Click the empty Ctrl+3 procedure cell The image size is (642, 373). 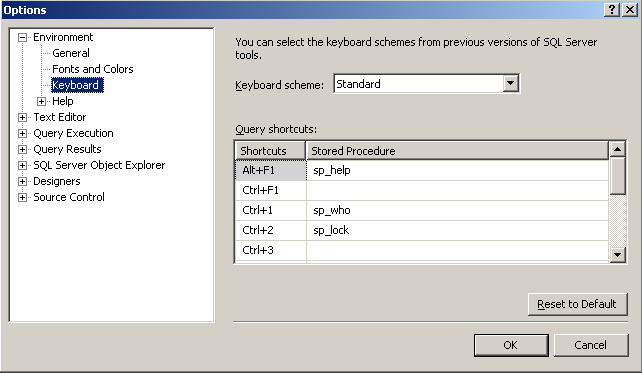[457, 251]
